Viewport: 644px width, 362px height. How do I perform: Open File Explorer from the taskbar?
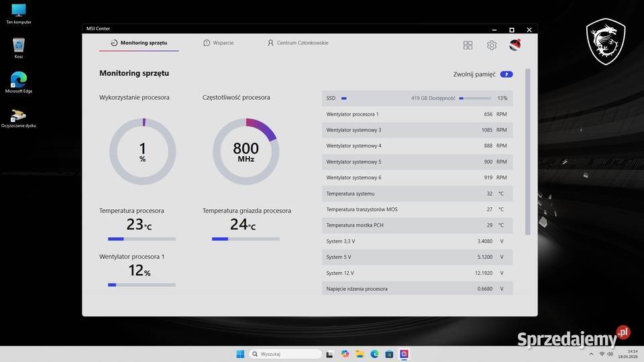click(360, 354)
